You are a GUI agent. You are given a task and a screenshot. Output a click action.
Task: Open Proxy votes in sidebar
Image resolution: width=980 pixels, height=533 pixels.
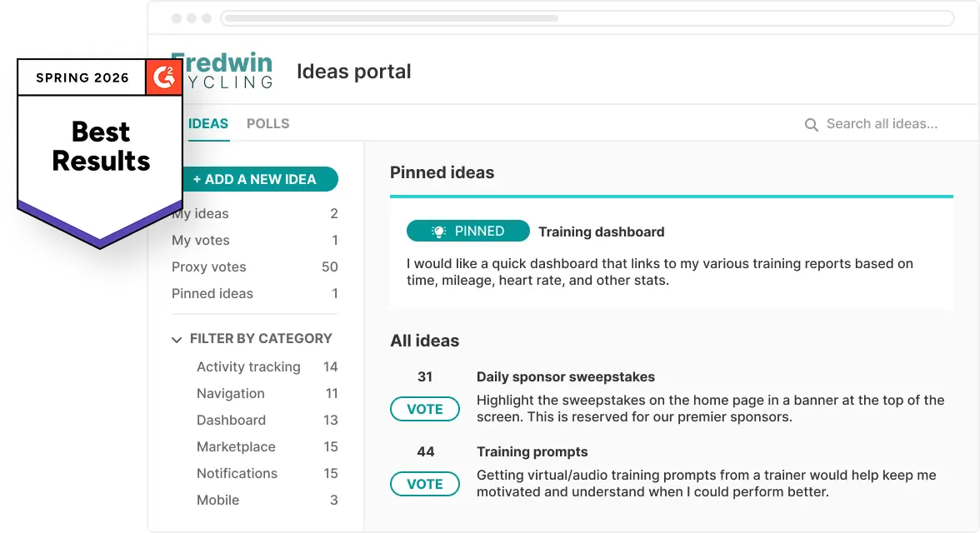point(209,267)
